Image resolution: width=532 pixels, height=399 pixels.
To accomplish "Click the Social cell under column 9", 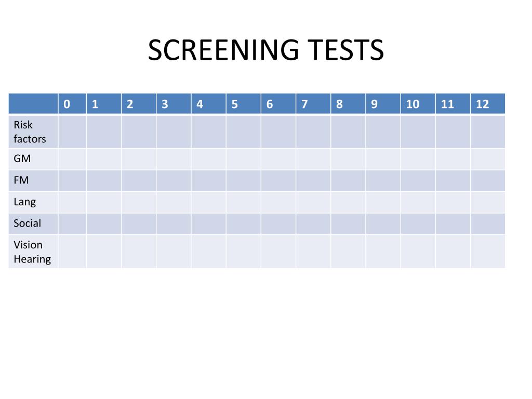I will coord(383,223).
